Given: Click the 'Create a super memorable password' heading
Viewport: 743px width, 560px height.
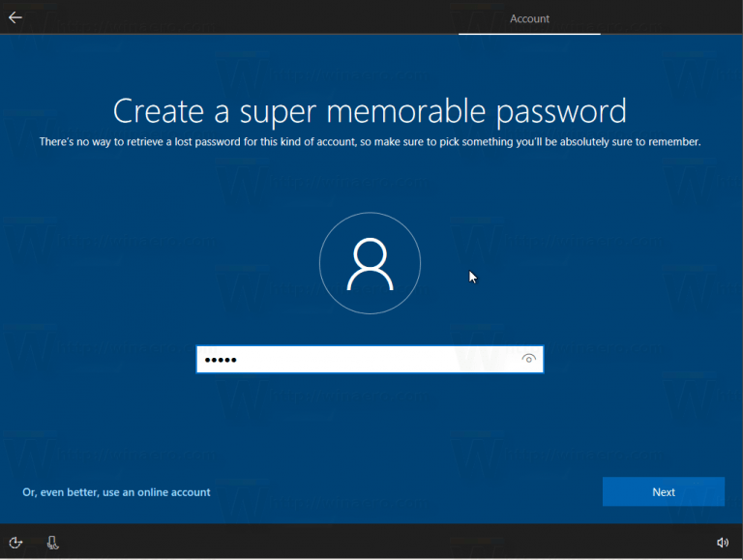Looking at the screenshot, I should pyautogui.click(x=370, y=111).
